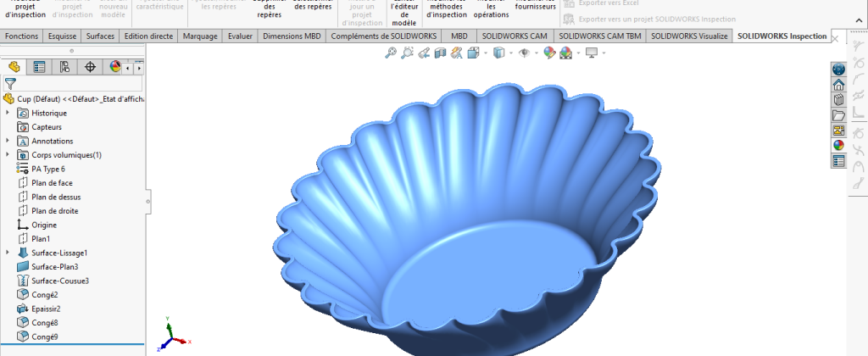Toggle Hide/Show Items eye icon
This screenshot has width=868, height=356.
524,53
